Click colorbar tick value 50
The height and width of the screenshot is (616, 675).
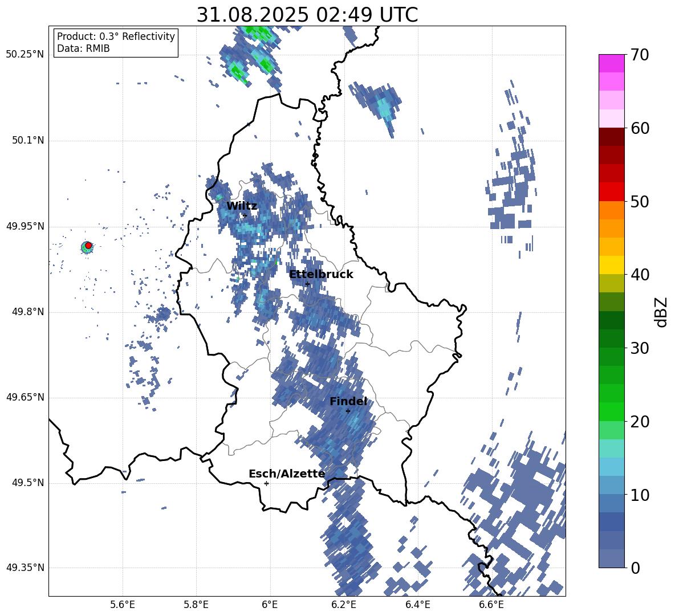[640, 201]
